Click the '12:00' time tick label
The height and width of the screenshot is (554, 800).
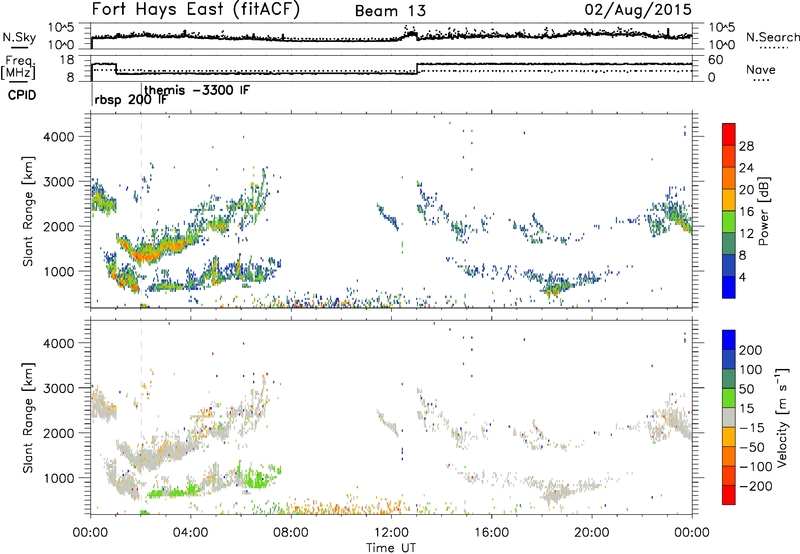click(x=391, y=533)
